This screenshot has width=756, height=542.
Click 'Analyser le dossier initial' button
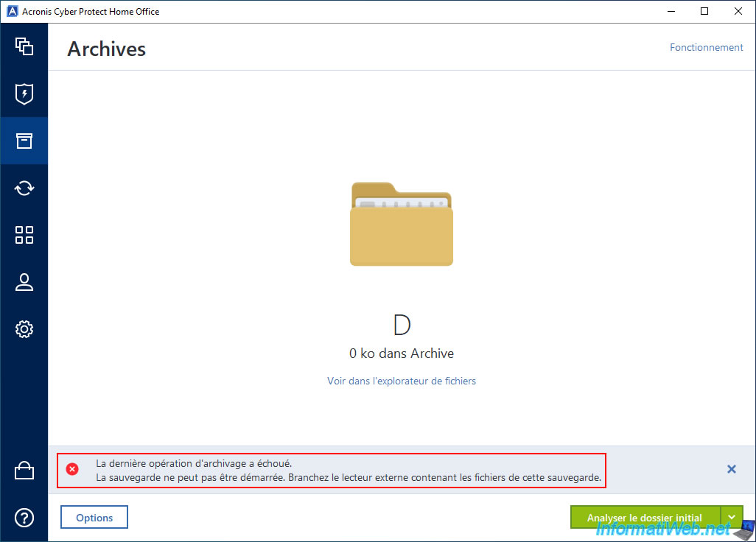[645, 517]
